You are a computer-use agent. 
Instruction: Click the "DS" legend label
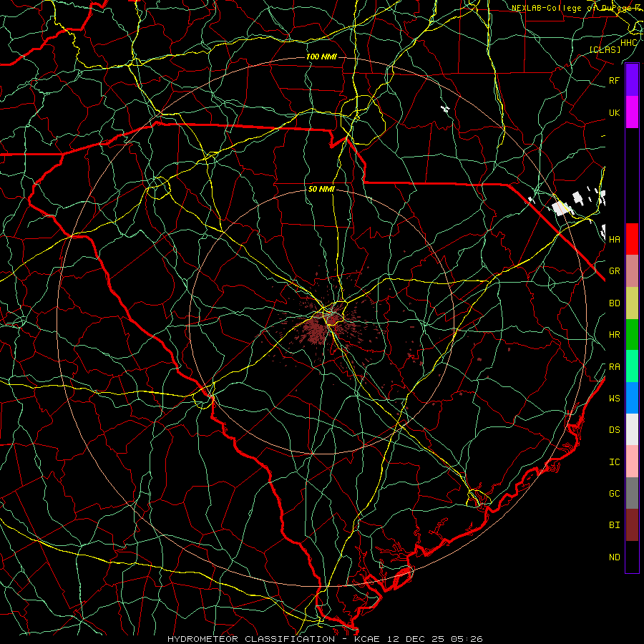tap(614, 430)
